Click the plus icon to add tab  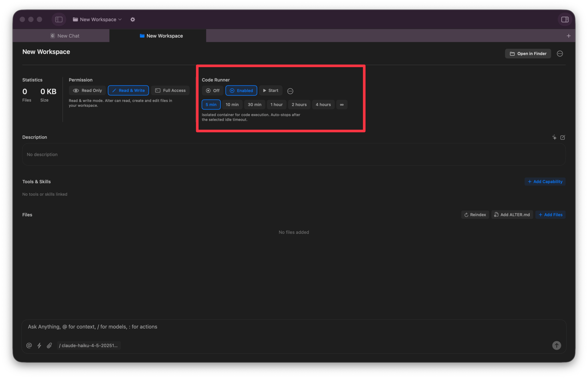(568, 36)
